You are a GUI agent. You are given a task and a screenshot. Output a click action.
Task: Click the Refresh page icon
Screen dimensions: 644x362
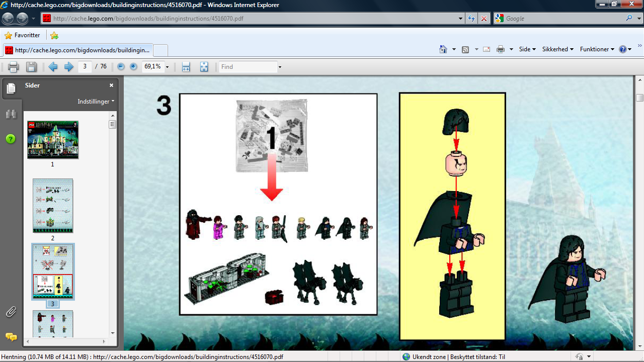pyautogui.click(x=471, y=19)
